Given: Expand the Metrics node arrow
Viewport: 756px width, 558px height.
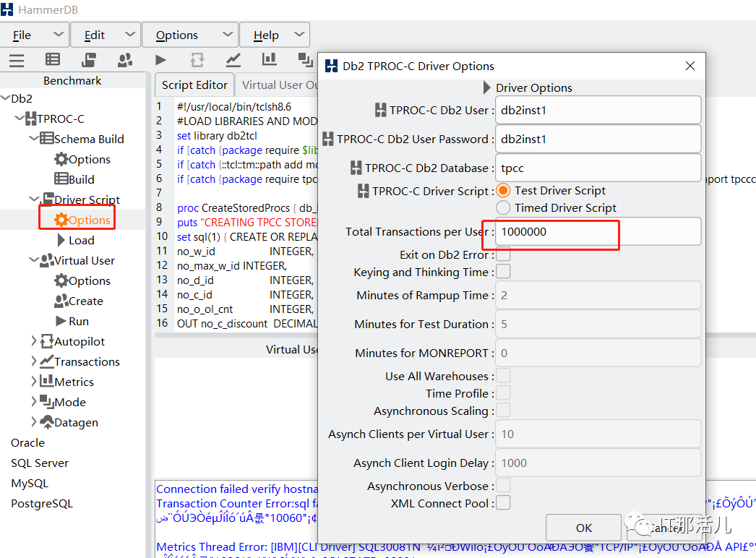Looking at the screenshot, I should pyautogui.click(x=34, y=382).
